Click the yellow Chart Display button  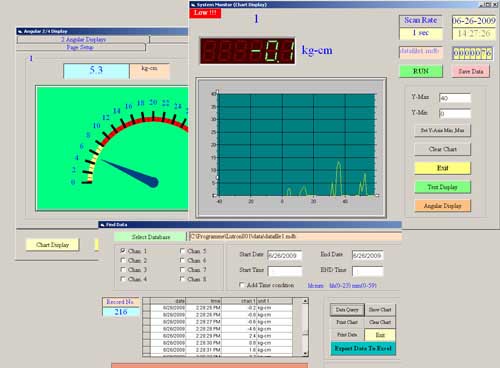pyautogui.click(x=52, y=245)
